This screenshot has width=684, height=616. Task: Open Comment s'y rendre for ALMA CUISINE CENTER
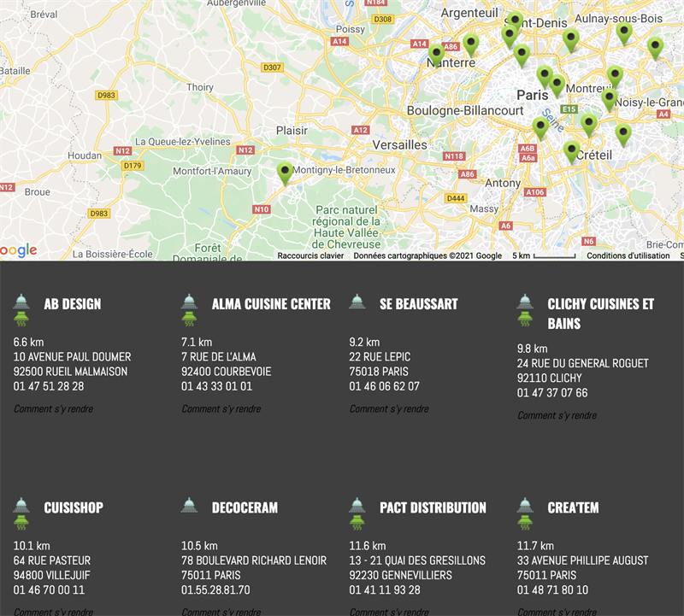pos(221,409)
